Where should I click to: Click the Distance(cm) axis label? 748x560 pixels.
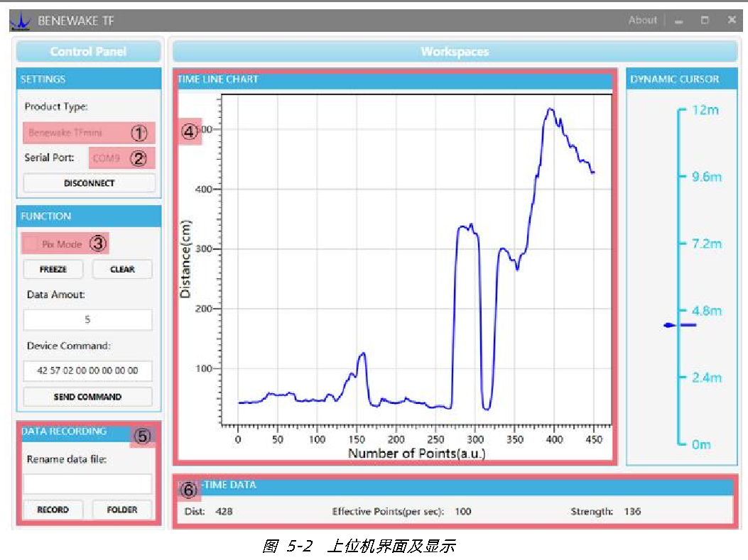(x=185, y=259)
